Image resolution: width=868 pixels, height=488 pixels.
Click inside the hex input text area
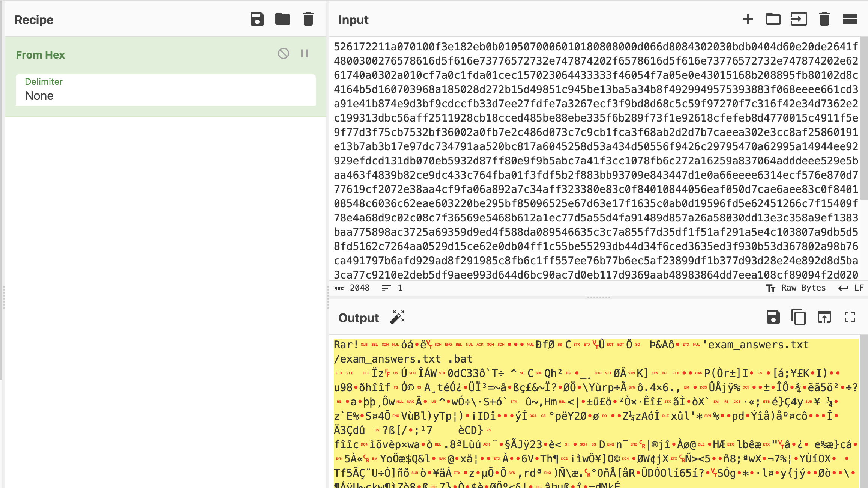click(596, 158)
